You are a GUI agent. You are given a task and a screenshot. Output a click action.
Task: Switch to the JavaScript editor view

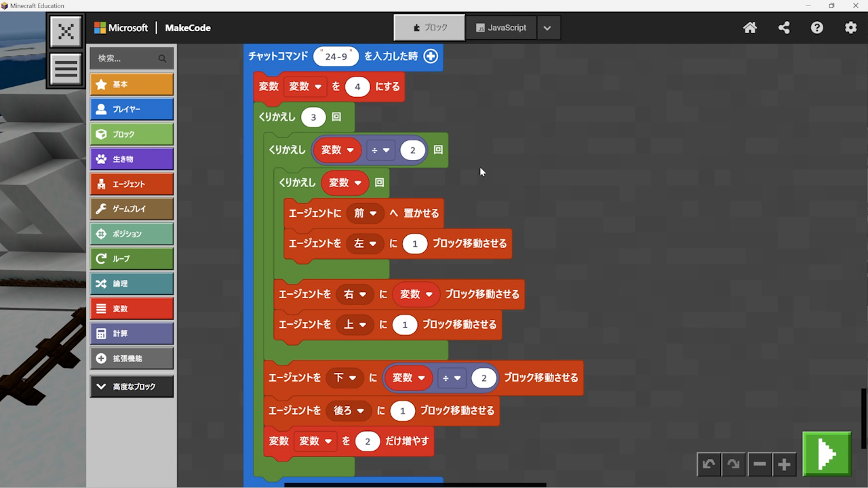(x=501, y=28)
